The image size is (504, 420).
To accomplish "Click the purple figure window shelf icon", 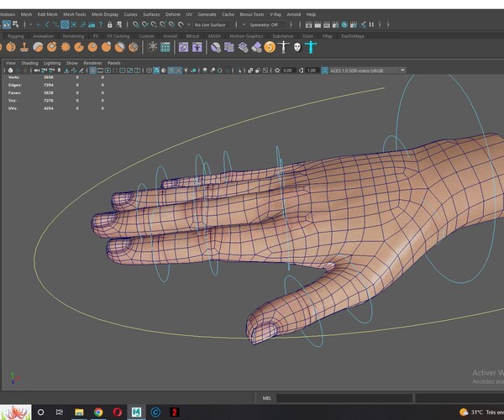I will point(197,47).
